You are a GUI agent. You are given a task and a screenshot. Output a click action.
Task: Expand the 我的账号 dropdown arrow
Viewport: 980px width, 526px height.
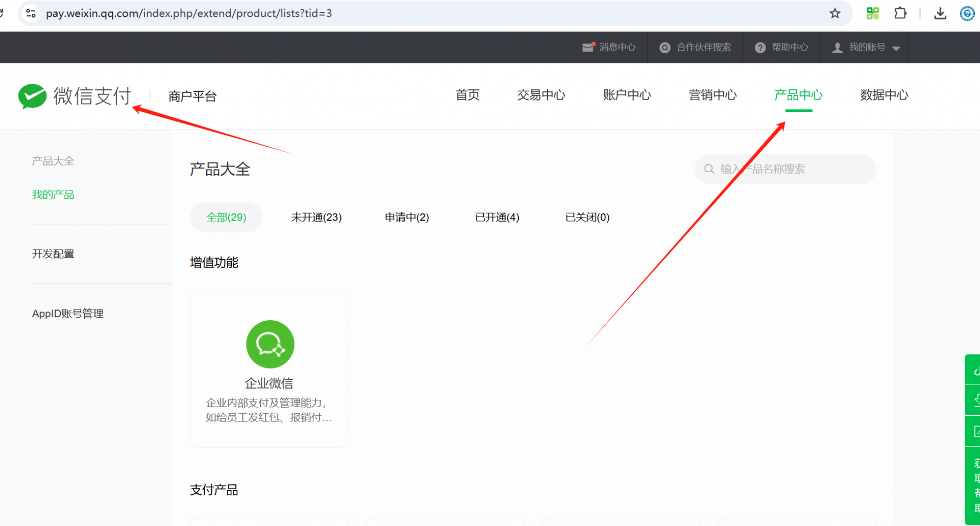[896, 49]
